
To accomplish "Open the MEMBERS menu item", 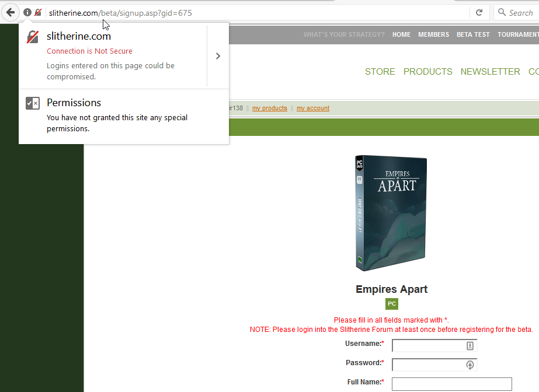I will click(x=433, y=34).
